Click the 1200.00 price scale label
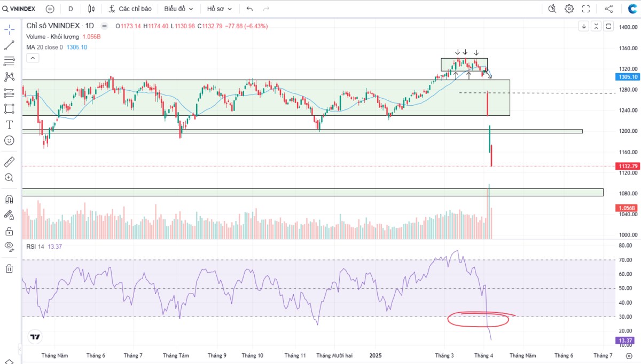The width and height of the screenshot is (641, 364). pyautogui.click(x=629, y=131)
